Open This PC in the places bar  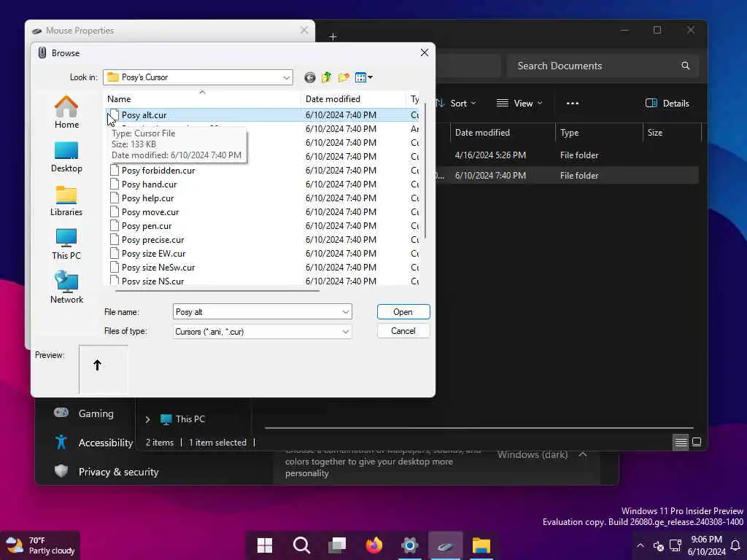tap(66, 244)
